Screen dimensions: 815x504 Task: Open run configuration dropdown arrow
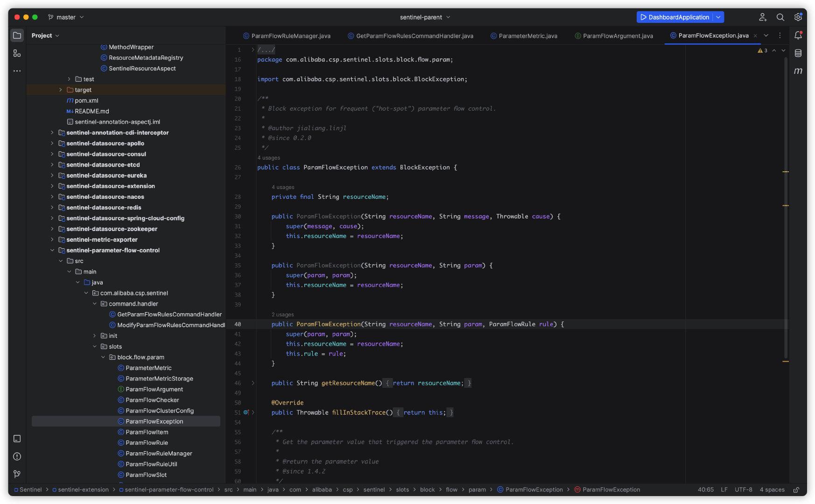[x=718, y=17]
